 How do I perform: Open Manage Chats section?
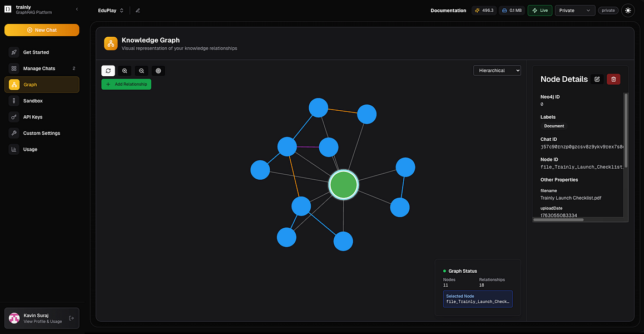42,68
